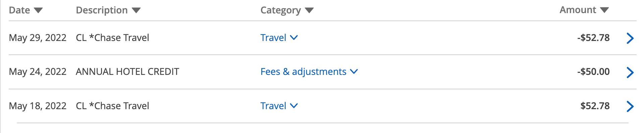Click the May 24, 2022 date cell
The height and width of the screenshot is (133, 644).
point(38,72)
